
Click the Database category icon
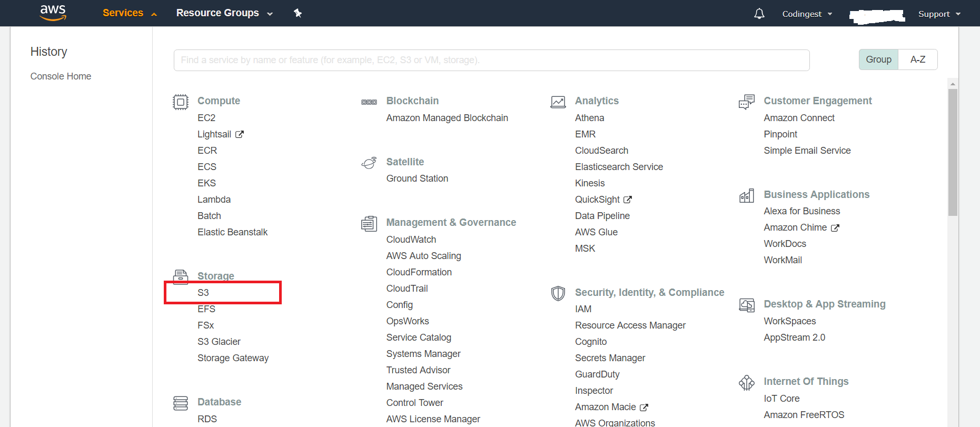pyautogui.click(x=181, y=403)
